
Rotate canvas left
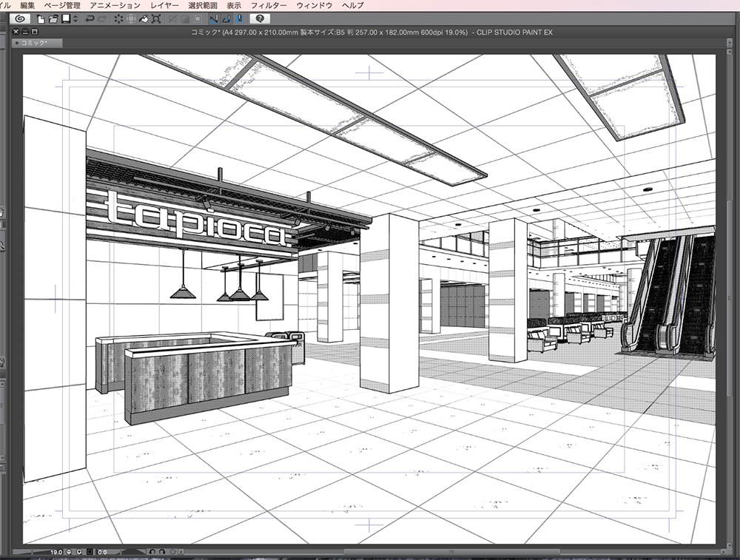[x=152, y=552]
